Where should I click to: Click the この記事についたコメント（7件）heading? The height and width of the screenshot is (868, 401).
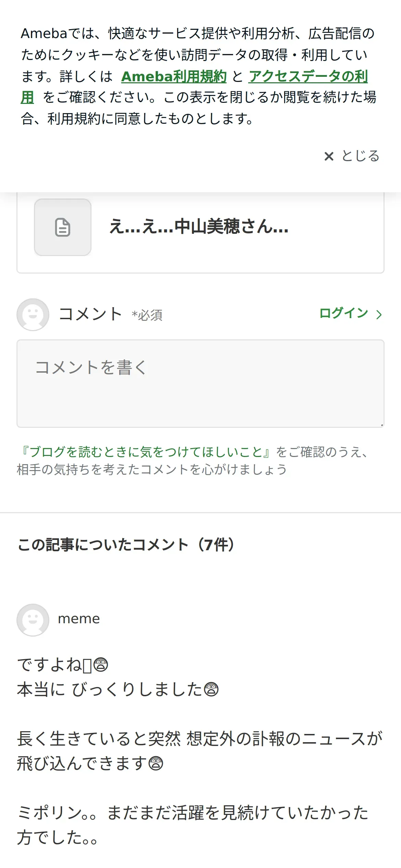[126, 544]
